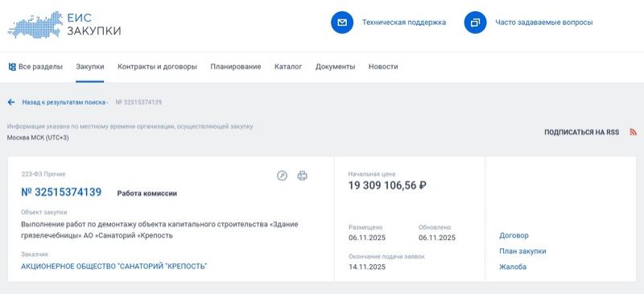
Task: Open customer АО Санаторий Крепость link
Action: (x=114, y=267)
